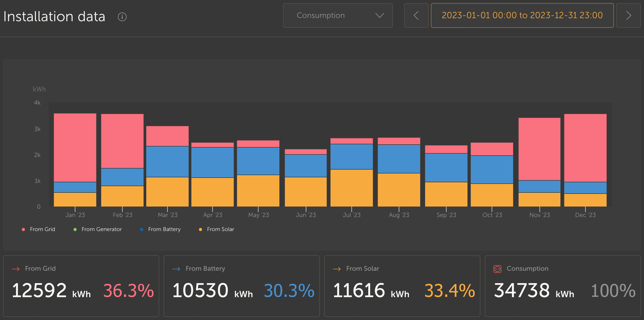
Task: Click the 30.3% battery percentage
Action: 289,291
